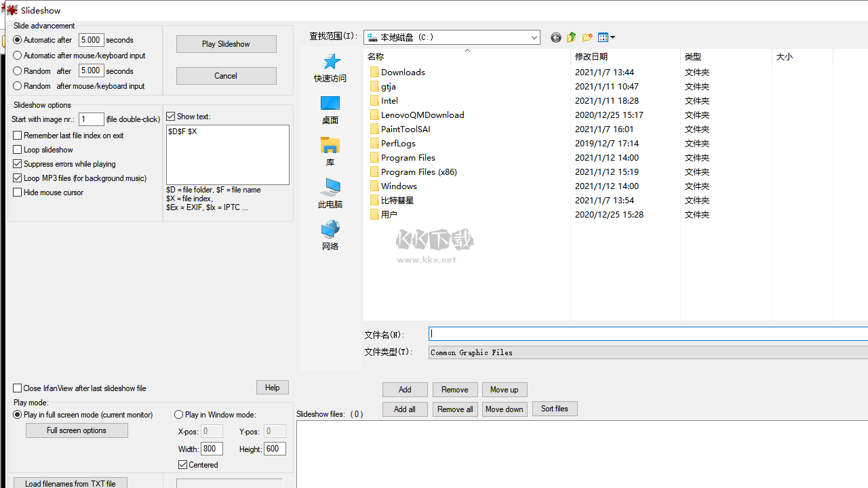Create new folder icon in toolbar
This screenshot has width=868, height=488.
click(587, 37)
